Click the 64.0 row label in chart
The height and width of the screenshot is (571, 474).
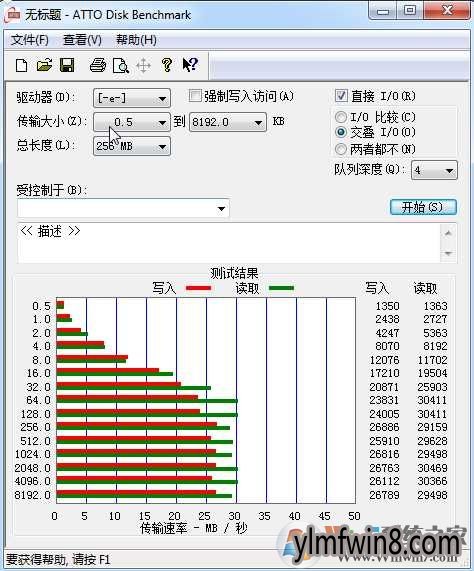(38, 400)
